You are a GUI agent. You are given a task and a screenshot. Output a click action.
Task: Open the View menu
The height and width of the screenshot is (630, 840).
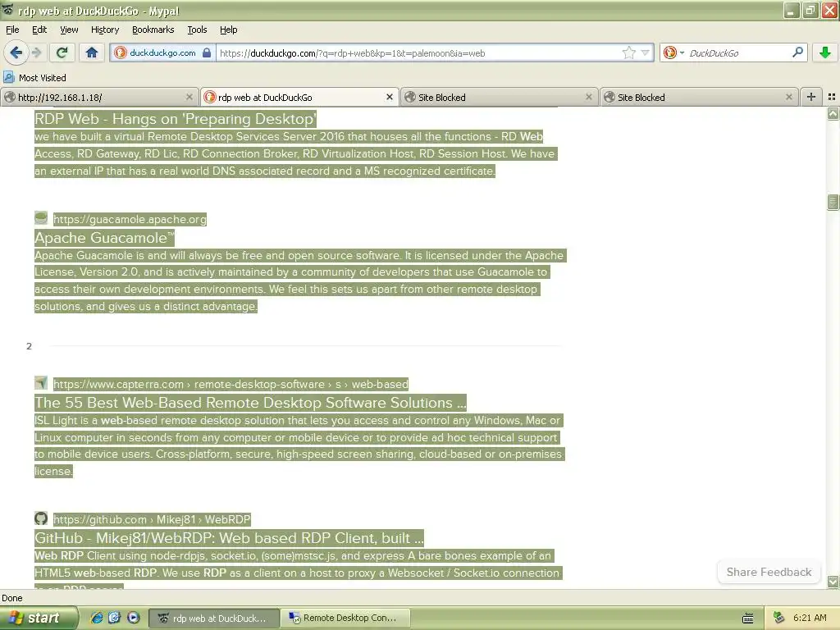pyautogui.click(x=69, y=30)
